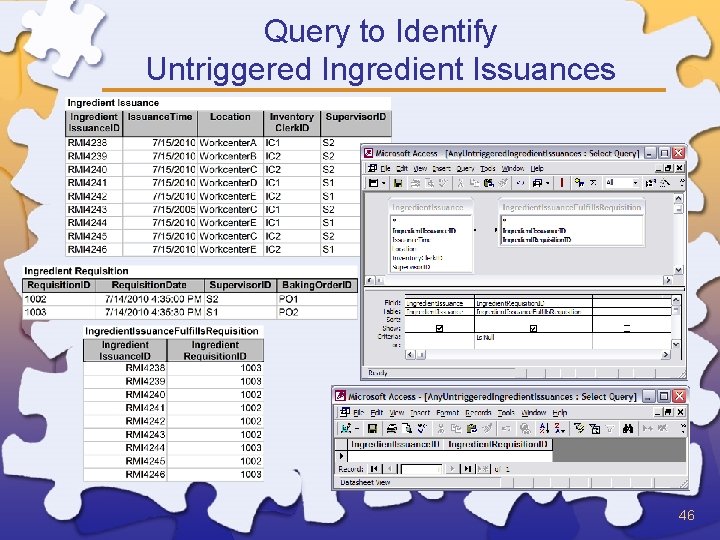Click the PO1 cell in Ingredient Requisition table
Image resolution: width=720 pixels, height=540 pixels.
point(317,299)
